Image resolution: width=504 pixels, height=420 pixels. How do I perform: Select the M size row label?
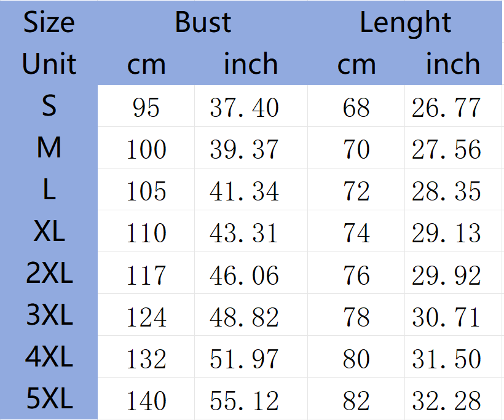point(49,148)
